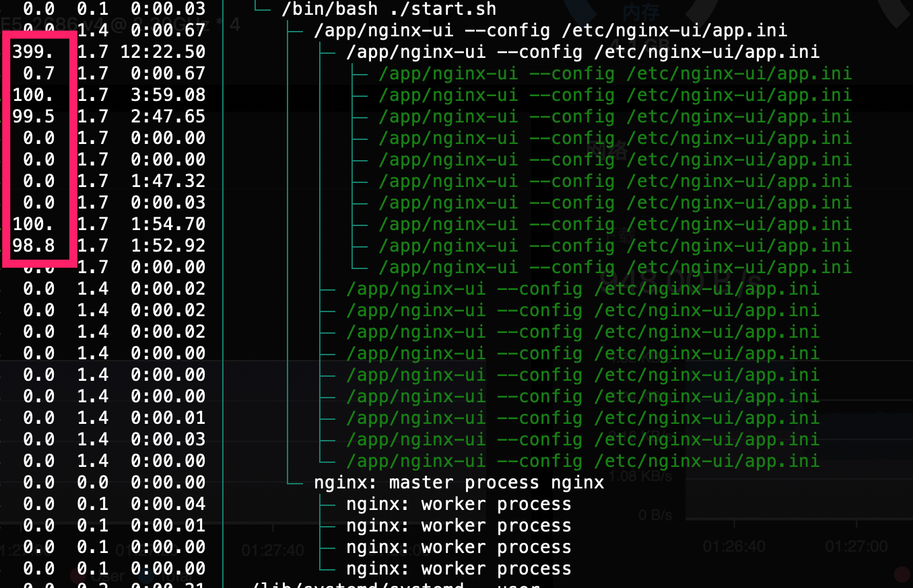Click the 1:54.70 time value

(x=168, y=224)
